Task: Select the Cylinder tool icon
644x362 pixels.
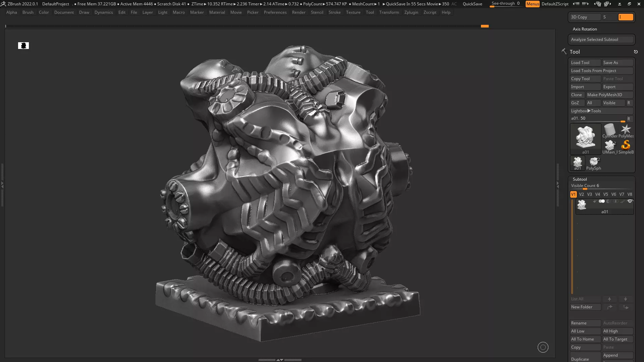Action: [x=610, y=131]
